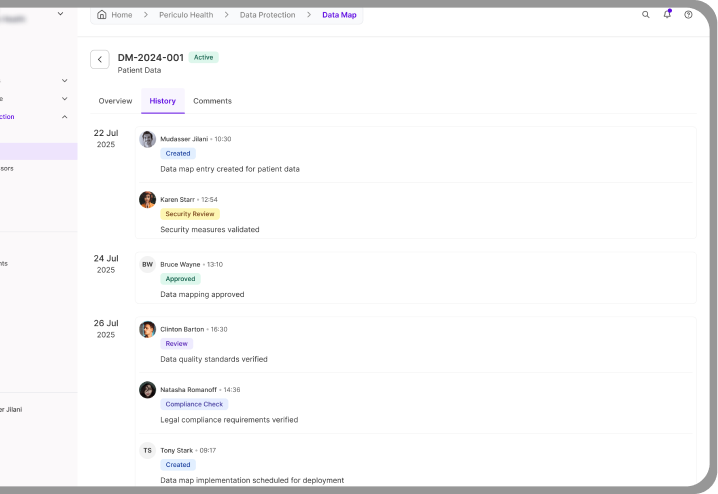
Task: Go back using the arrow button
Action: pos(100,60)
